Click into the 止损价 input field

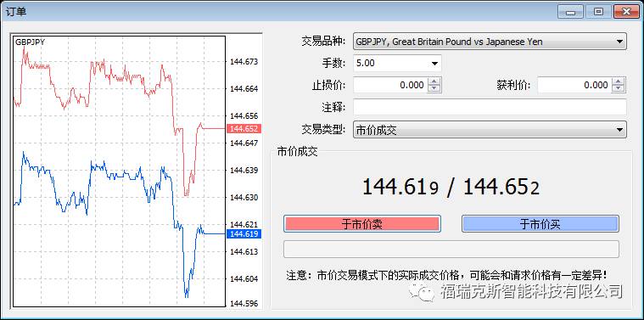coord(390,85)
